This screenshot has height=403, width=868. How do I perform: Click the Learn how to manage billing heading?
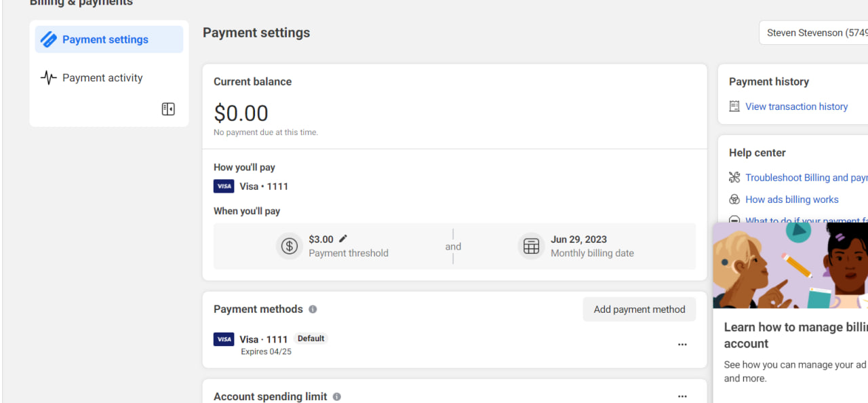tap(796, 335)
